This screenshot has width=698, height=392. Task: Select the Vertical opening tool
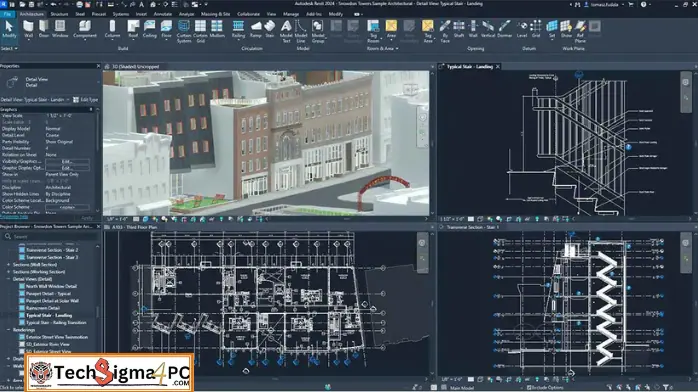[488, 29]
